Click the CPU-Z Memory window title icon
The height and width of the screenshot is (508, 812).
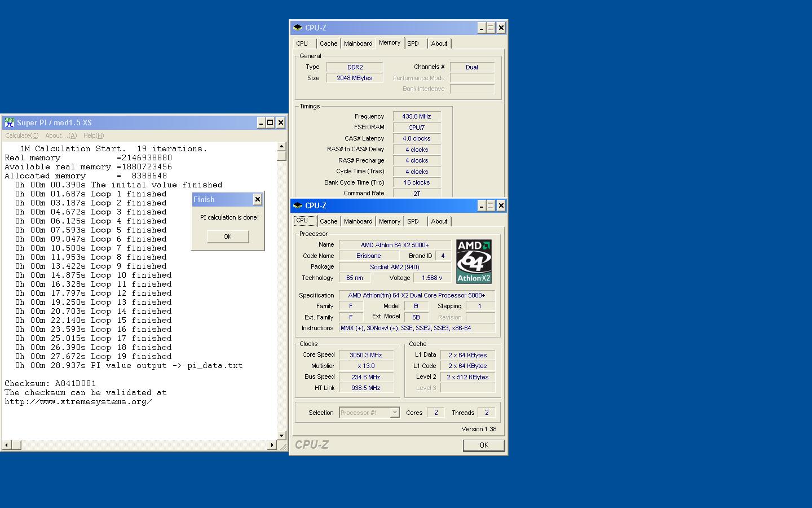pyautogui.click(x=298, y=28)
